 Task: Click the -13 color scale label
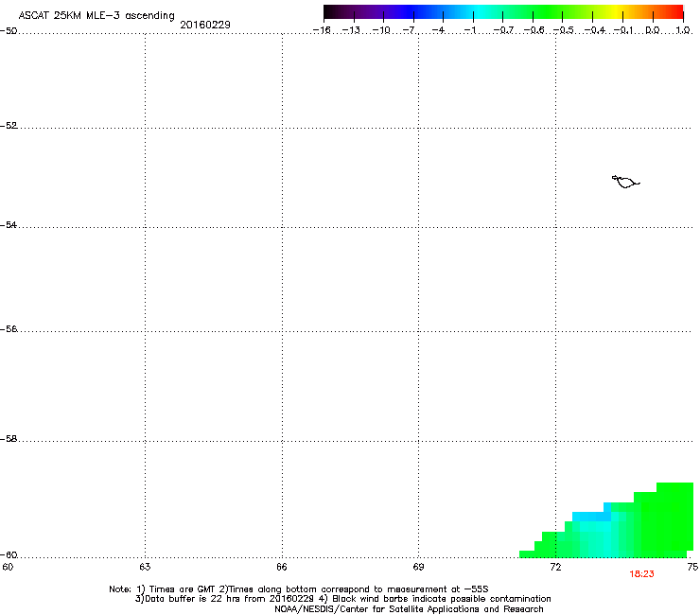351,30
